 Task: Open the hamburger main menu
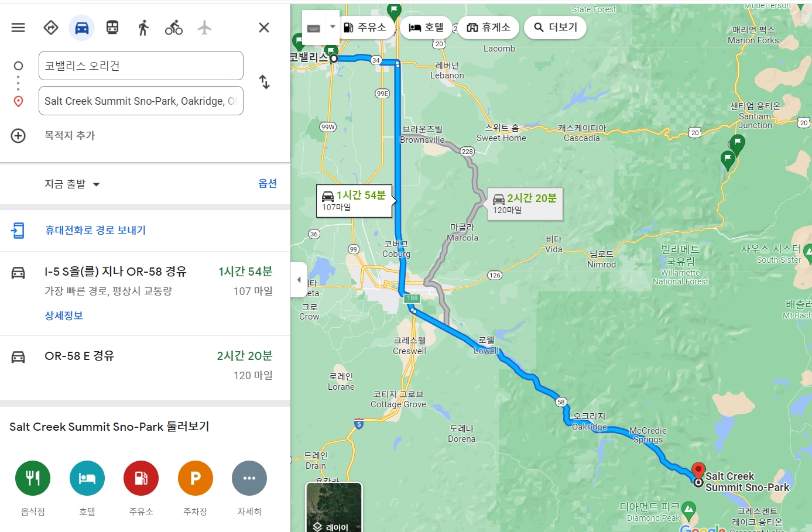point(18,28)
